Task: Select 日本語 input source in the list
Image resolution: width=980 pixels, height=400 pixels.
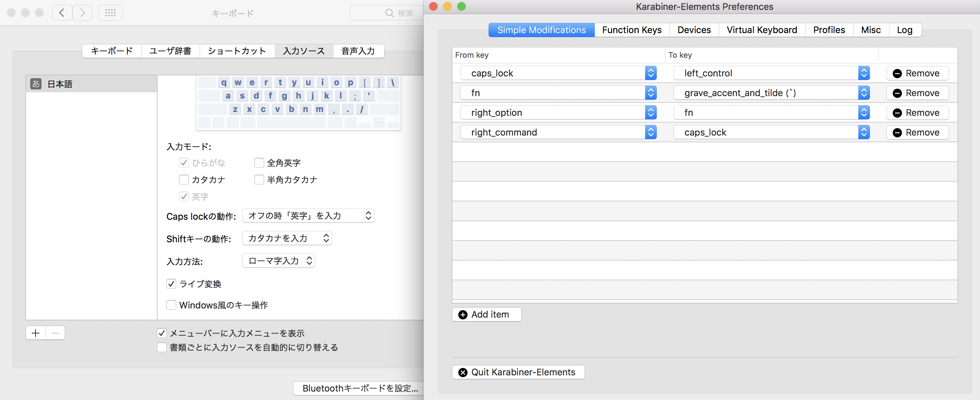Action: click(x=91, y=84)
